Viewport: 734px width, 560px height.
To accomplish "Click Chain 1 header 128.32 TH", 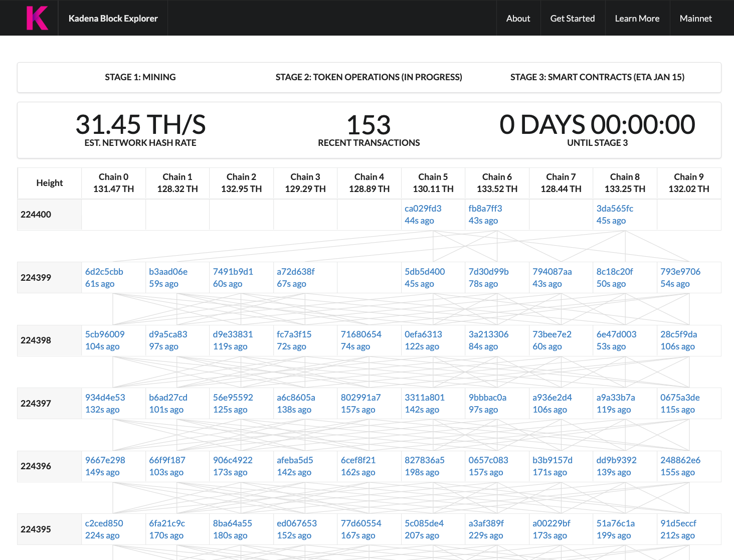I will [x=177, y=183].
